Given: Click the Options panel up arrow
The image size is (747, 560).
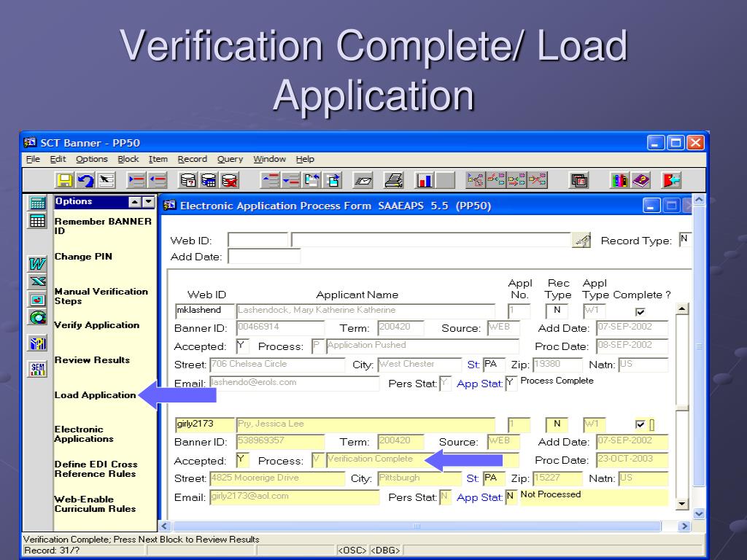Looking at the screenshot, I should coord(135,202).
